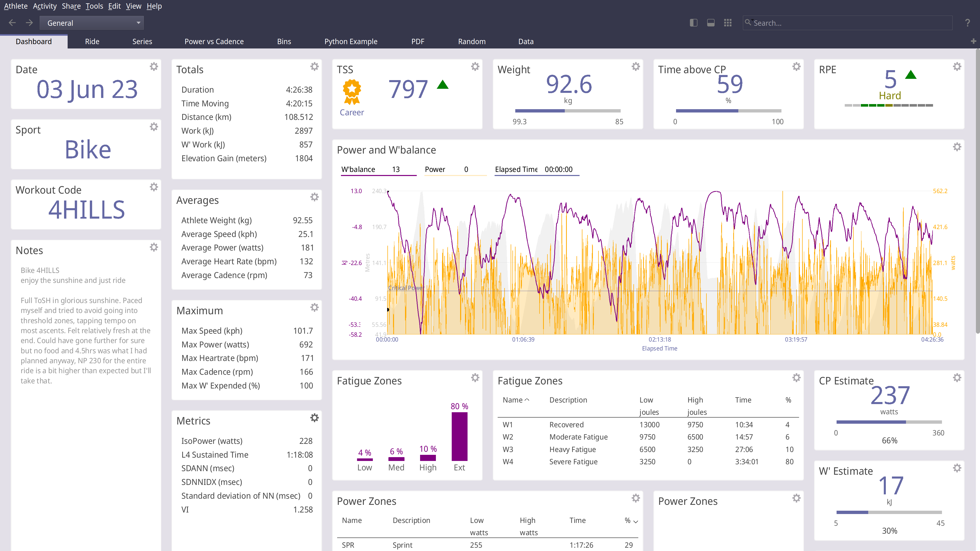Click the Weight progress bar
980x551 pixels.
(x=568, y=111)
